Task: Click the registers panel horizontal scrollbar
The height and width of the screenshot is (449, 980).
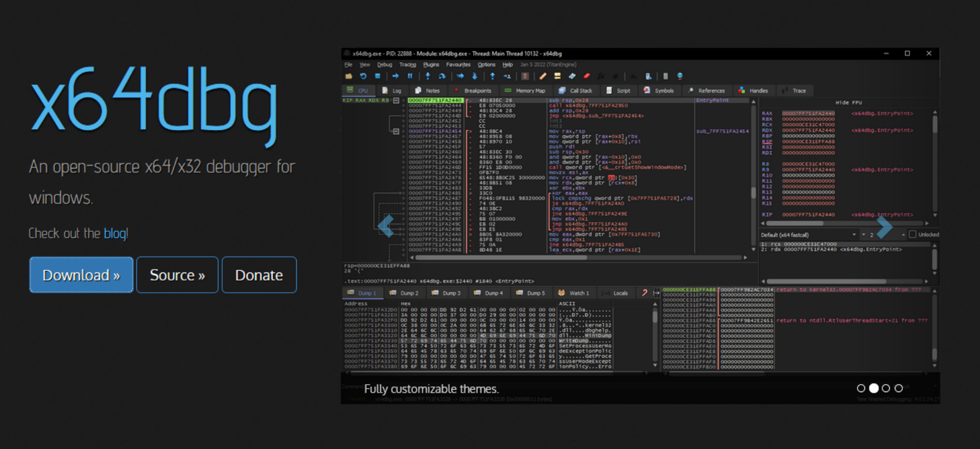Action: click(x=845, y=223)
